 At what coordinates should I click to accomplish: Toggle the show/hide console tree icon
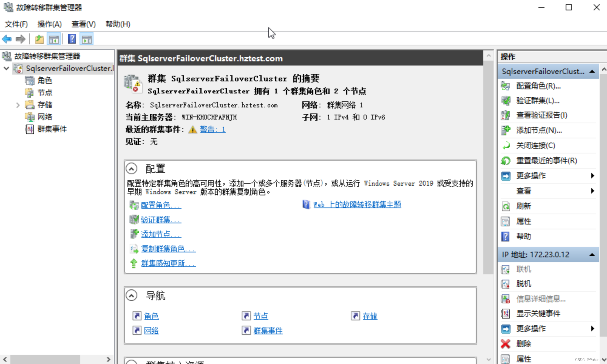pos(54,39)
